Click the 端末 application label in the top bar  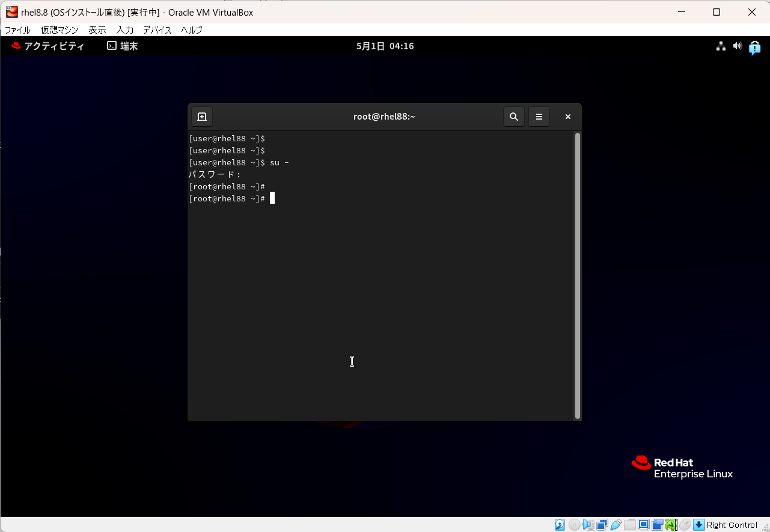[129, 46]
